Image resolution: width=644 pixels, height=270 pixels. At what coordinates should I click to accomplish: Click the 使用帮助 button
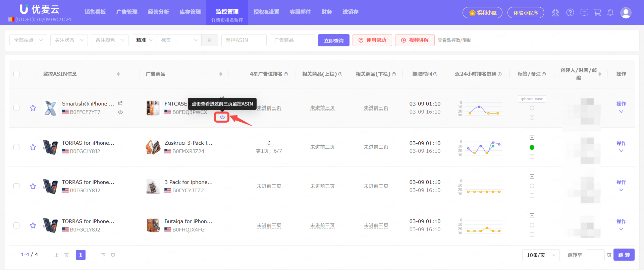(x=372, y=40)
